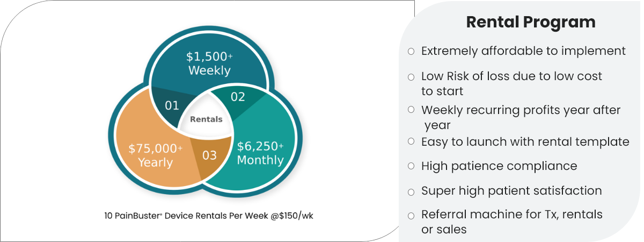
Task: Select bullet beside Referral machine for Tx
Action: click(x=411, y=216)
